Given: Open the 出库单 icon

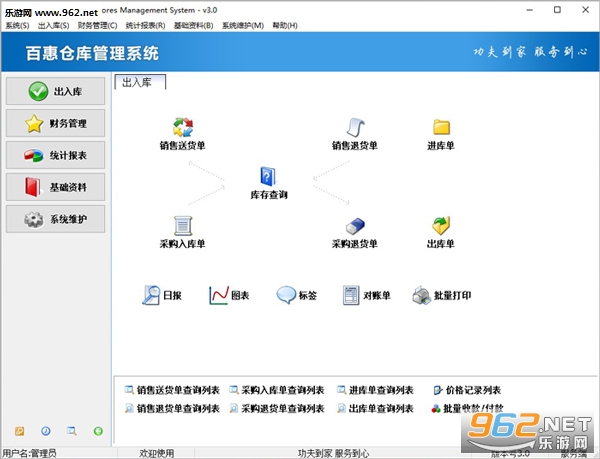Looking at the screenshot, I should point(441,226).
